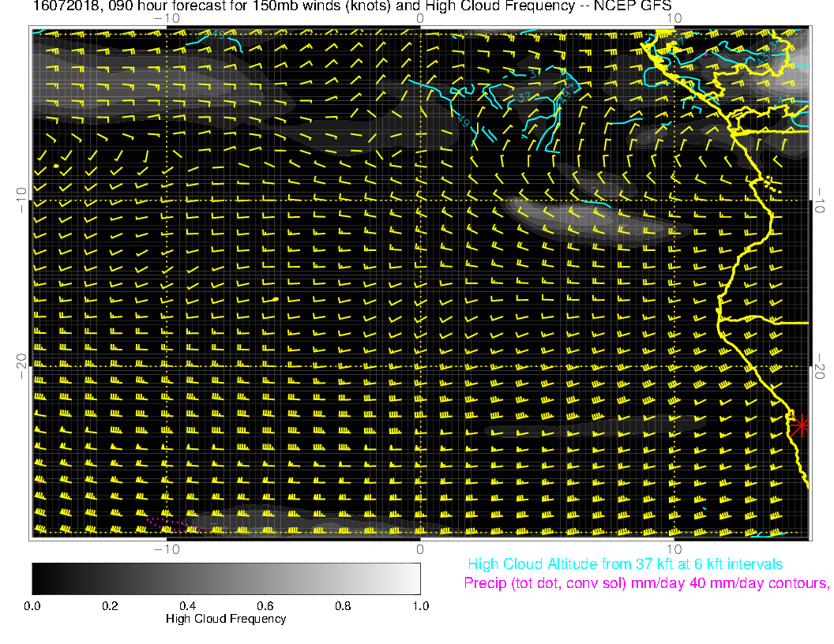Click the High Cloud Frequency colorbar label

tap(226, 619)
